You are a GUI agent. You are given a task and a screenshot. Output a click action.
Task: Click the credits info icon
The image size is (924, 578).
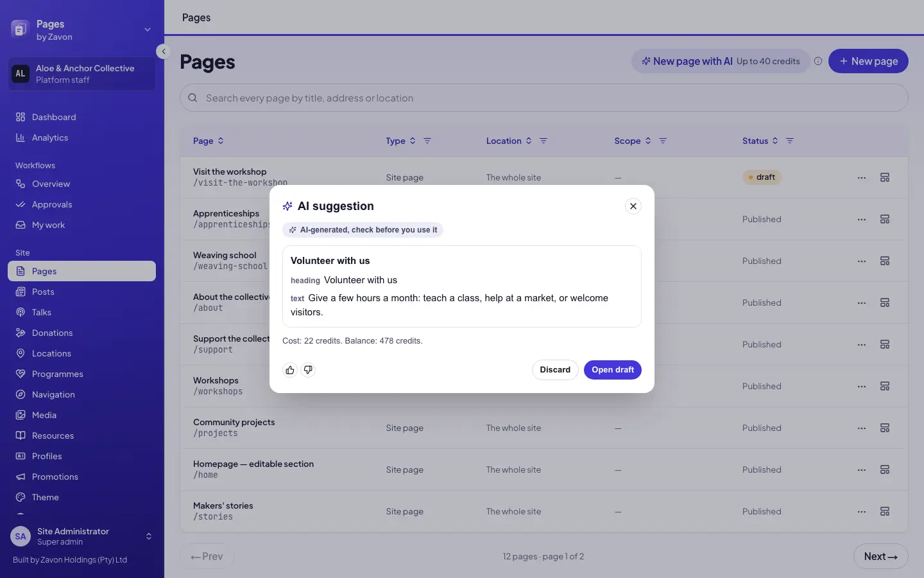[x=818, y=61]
